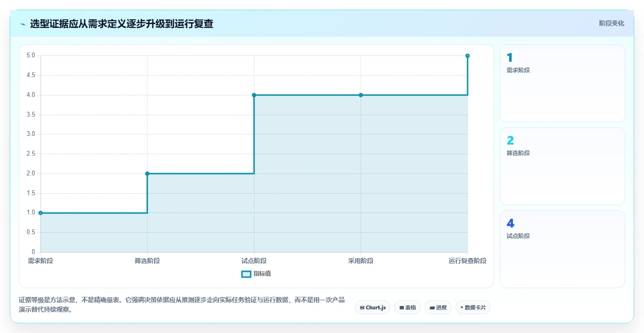The image size is (644, 333).
Task: Click the 进度 tag button
Action: point(438,307)
